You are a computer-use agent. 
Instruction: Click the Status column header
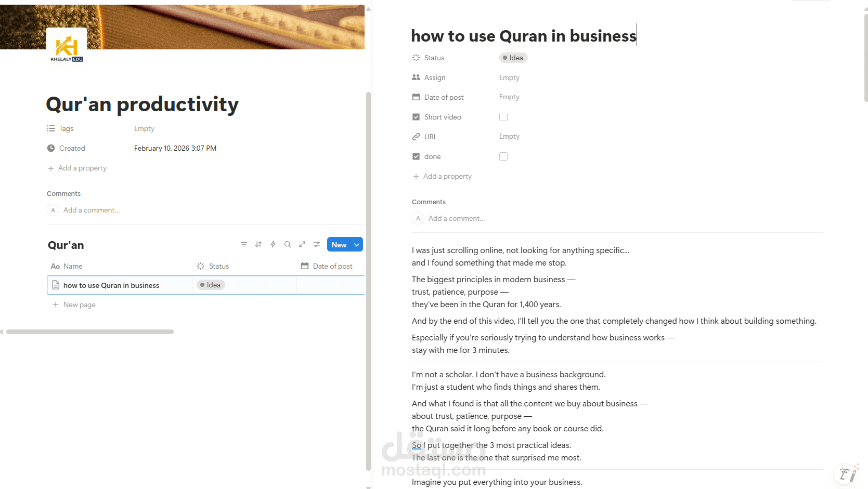[x=218, y=266]
